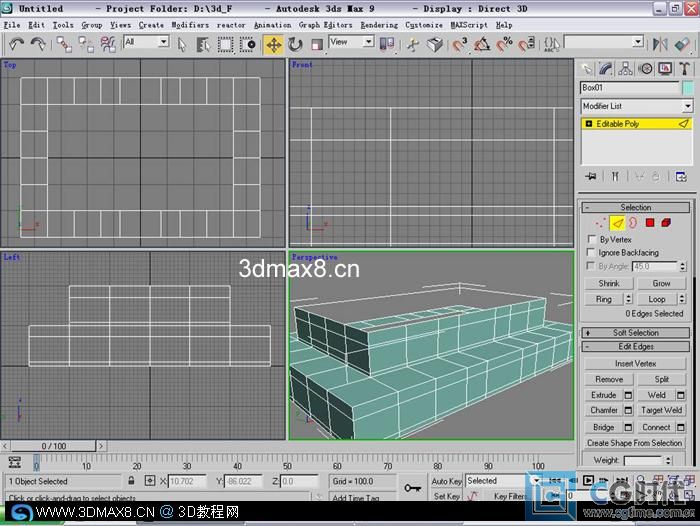Open the Display command panel tab

click(x=665, y=69)
